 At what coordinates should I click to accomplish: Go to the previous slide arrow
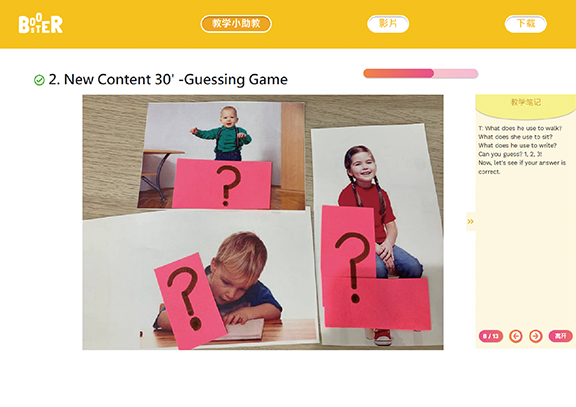click(x=516, y=336)
